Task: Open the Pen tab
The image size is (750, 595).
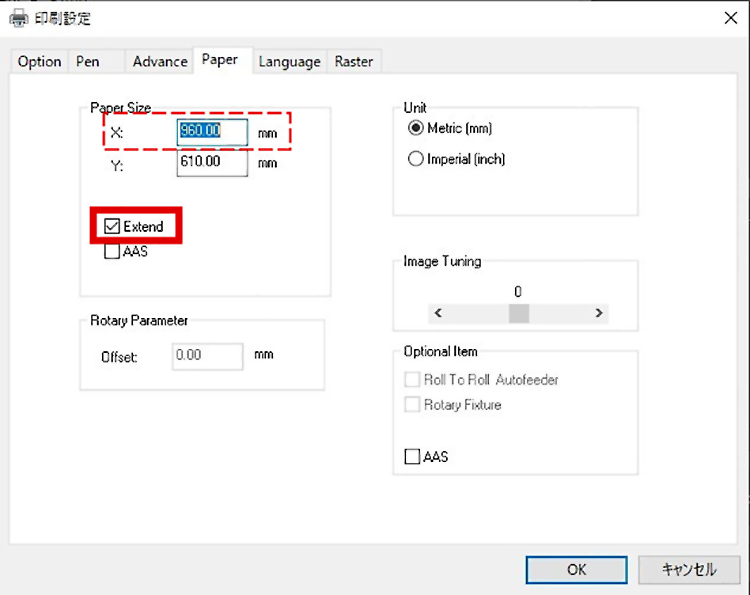Action: click(x=96, y=62)
